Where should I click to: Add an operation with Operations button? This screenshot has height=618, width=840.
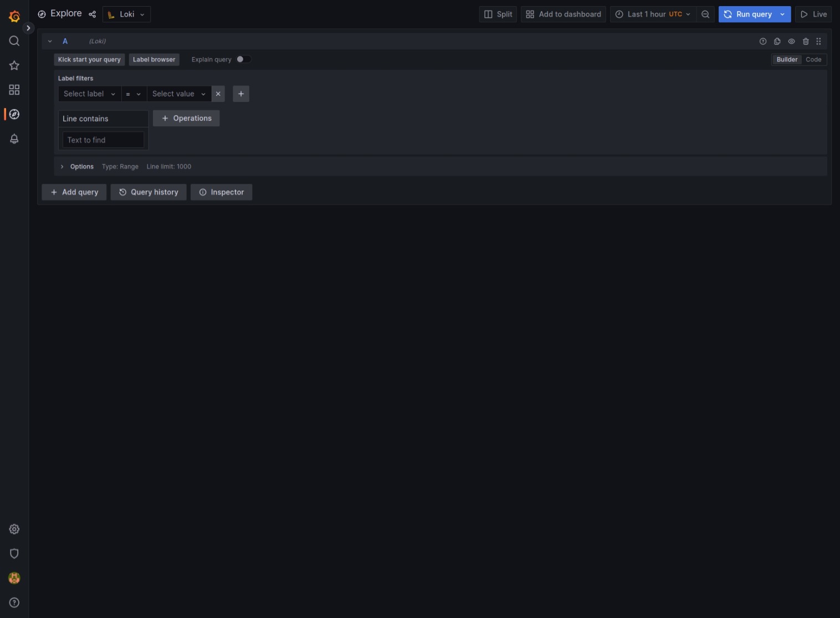tap(186, 118)
